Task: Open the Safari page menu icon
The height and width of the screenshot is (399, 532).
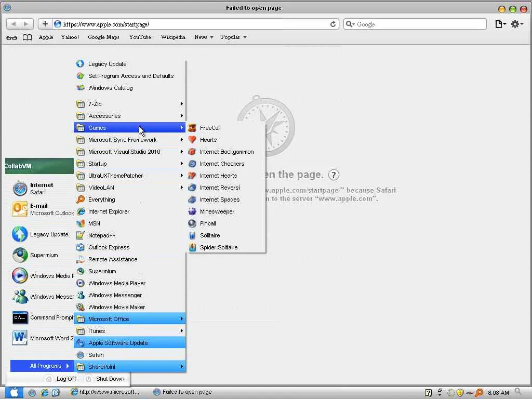Action: coord(500,24)
